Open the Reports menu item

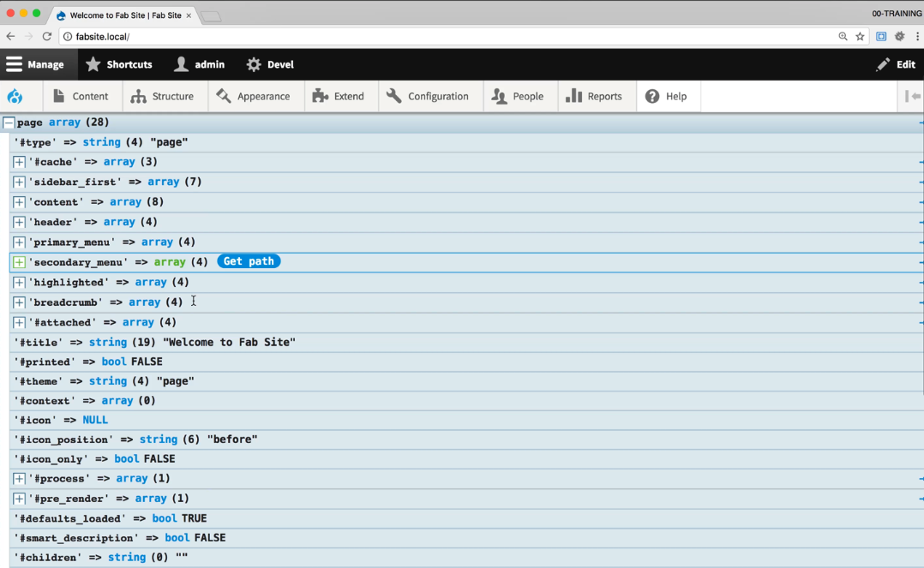(594, 96)
